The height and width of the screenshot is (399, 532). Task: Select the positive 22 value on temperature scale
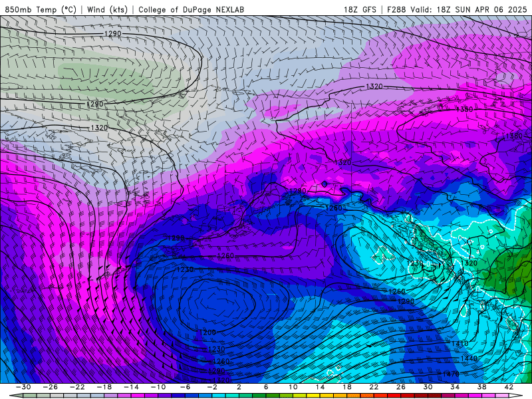(x=374, y=387)
